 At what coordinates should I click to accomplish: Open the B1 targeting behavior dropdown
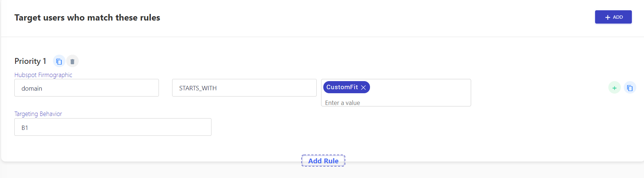(113, 127)
